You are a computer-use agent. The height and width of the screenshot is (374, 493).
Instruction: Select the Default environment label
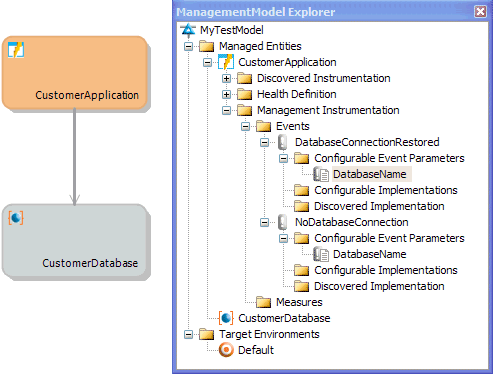click(x=256, y=350)
